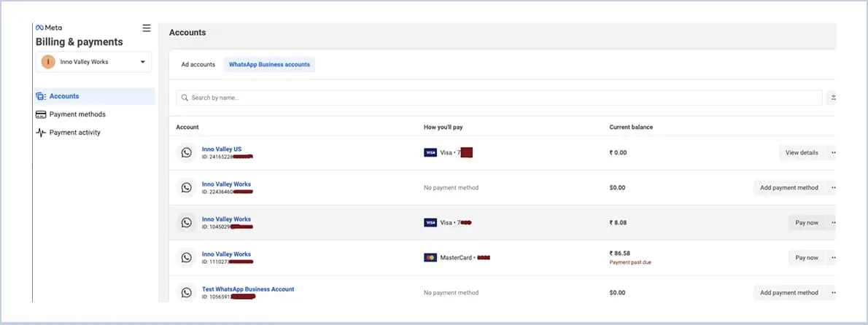Open more options for the ₹86.58 row

832,257
